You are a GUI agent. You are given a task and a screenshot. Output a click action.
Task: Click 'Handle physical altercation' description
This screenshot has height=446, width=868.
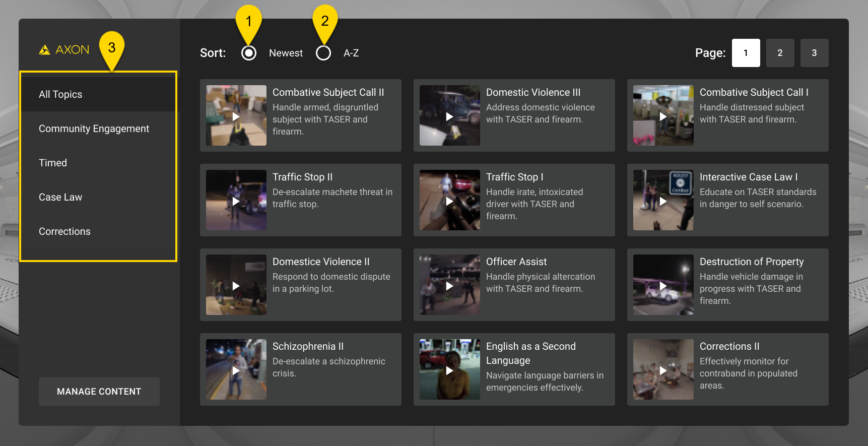pos(541,283)
